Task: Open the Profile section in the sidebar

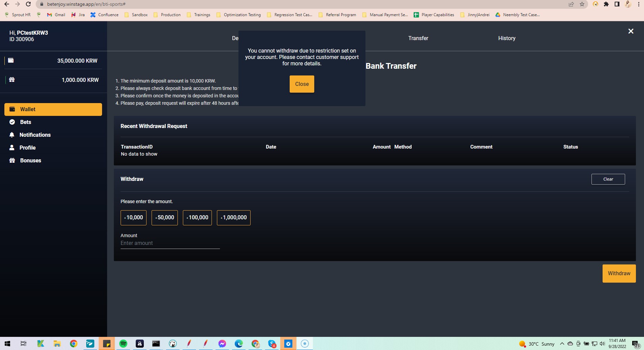Action: point(27,148)
